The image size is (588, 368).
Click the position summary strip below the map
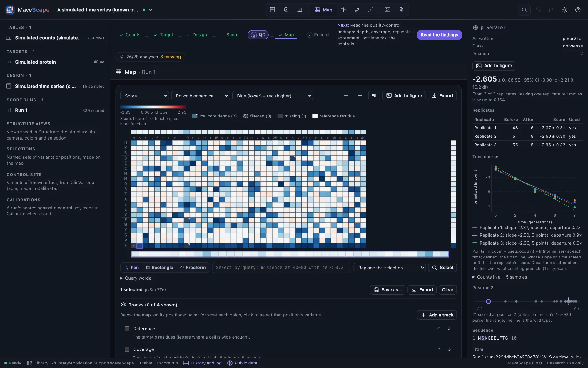[290, 254]
